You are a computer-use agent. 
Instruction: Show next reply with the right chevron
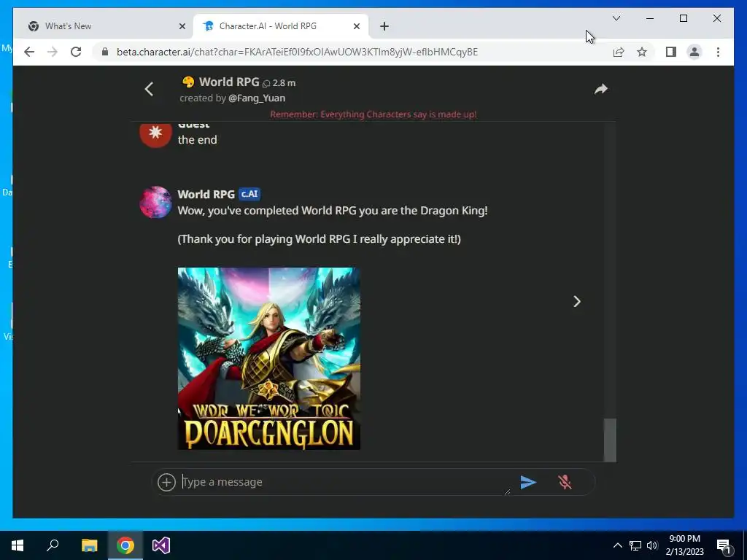pos(576,301)
